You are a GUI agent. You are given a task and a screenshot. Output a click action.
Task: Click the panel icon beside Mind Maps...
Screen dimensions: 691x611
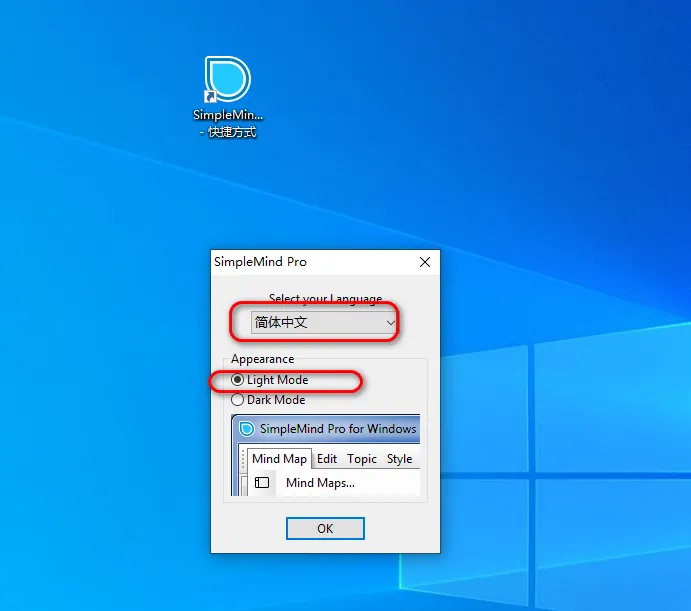click(x=262, y=483)
